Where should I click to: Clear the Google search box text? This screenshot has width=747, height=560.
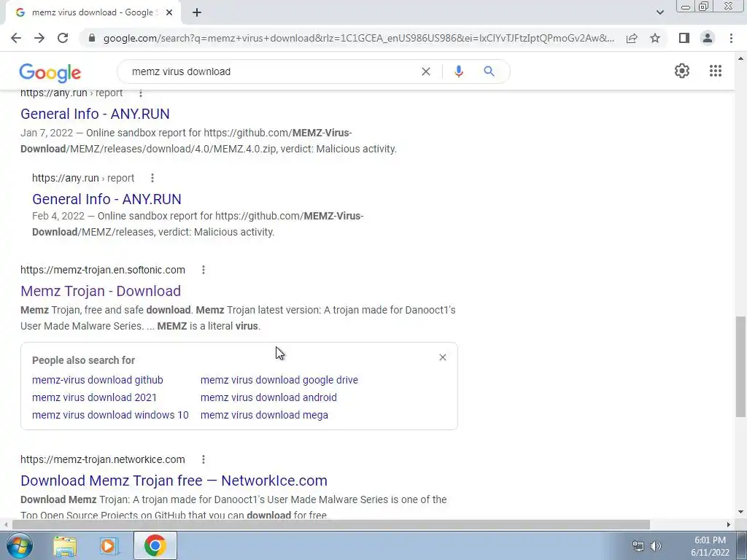(426, 71)
